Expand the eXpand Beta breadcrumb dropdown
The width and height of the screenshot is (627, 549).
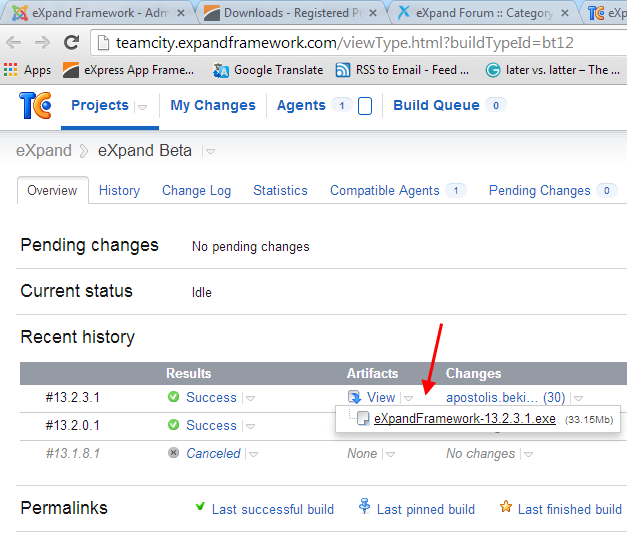click(210, 151)
